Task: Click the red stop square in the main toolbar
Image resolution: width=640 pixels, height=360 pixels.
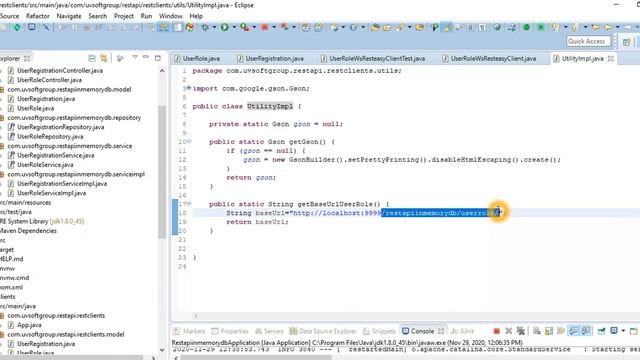Action: (x=264, y=27)
